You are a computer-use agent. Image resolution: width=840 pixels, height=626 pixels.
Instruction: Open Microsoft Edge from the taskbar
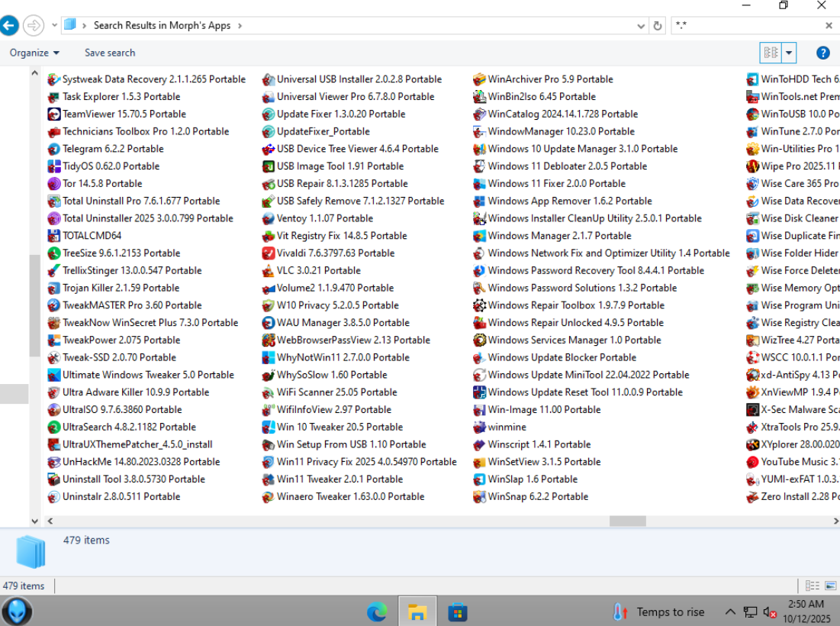coord(377,611)
